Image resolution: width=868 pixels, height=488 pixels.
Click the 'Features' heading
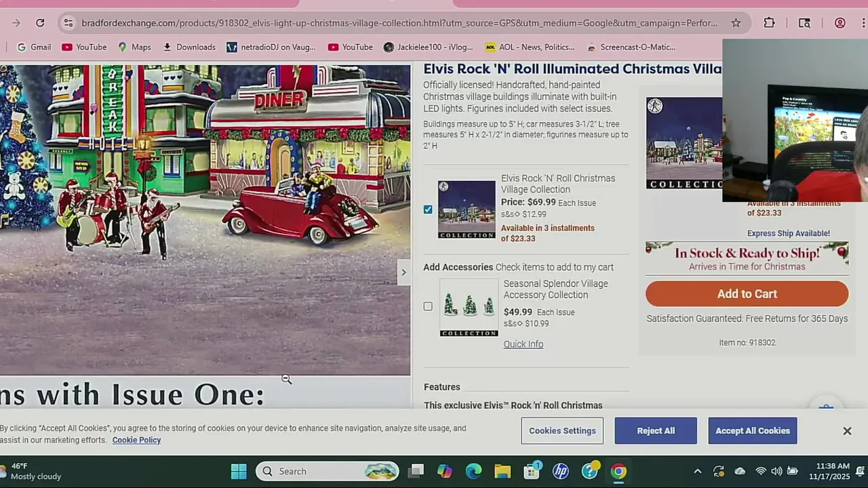[x=442, y=387]
